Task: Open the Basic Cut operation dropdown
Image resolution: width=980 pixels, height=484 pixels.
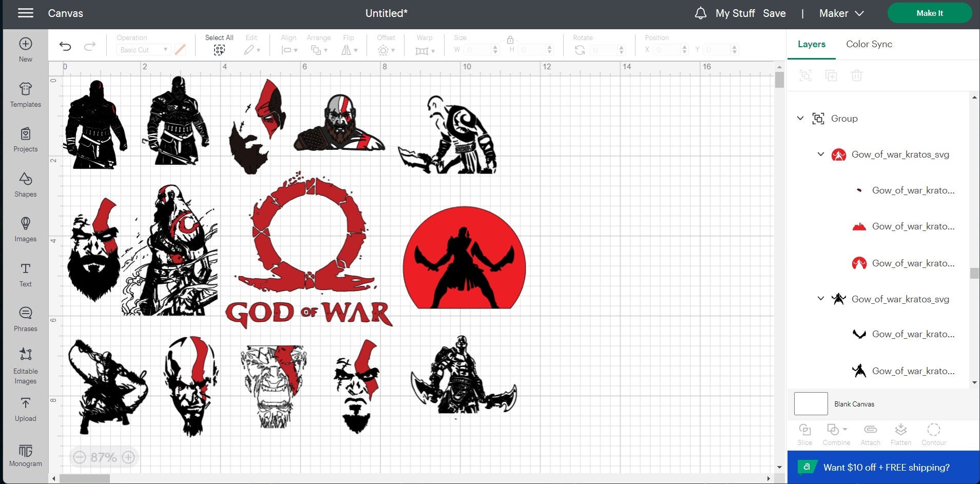Action: [x=144, y=50]
